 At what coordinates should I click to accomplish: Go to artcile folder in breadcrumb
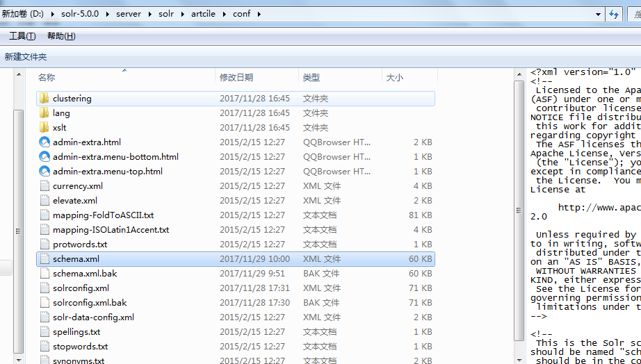click(x=203, y=14)
